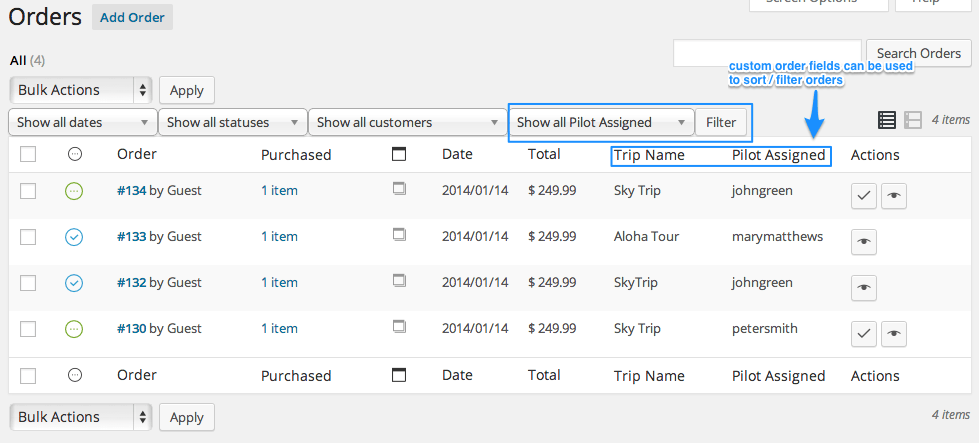Click the shipping address icon for order #130
Image resolution: width=979 pixels, height=443 pixels.
400,326
